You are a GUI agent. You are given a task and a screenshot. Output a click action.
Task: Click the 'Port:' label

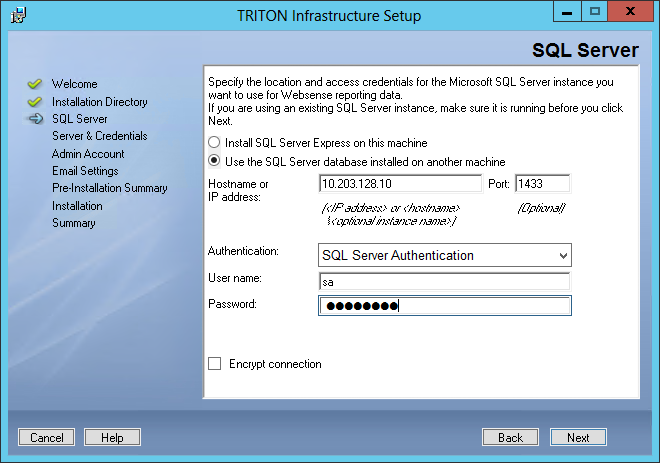click(x=499, y=184)
